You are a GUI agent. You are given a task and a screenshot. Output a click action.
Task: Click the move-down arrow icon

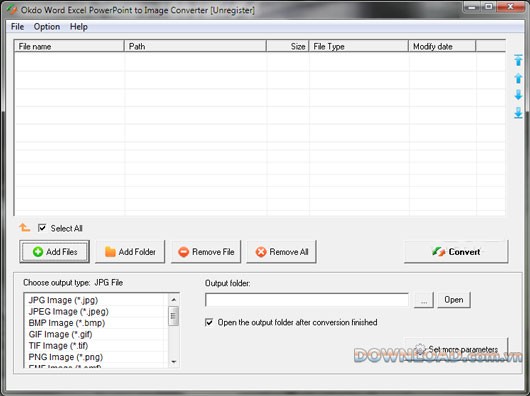click(518, 95)
